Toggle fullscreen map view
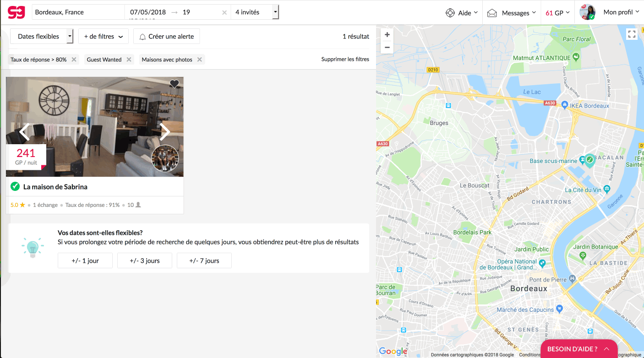Image resolution: width=644 pixels, height=358 pixels. click(x=632, y=34)
